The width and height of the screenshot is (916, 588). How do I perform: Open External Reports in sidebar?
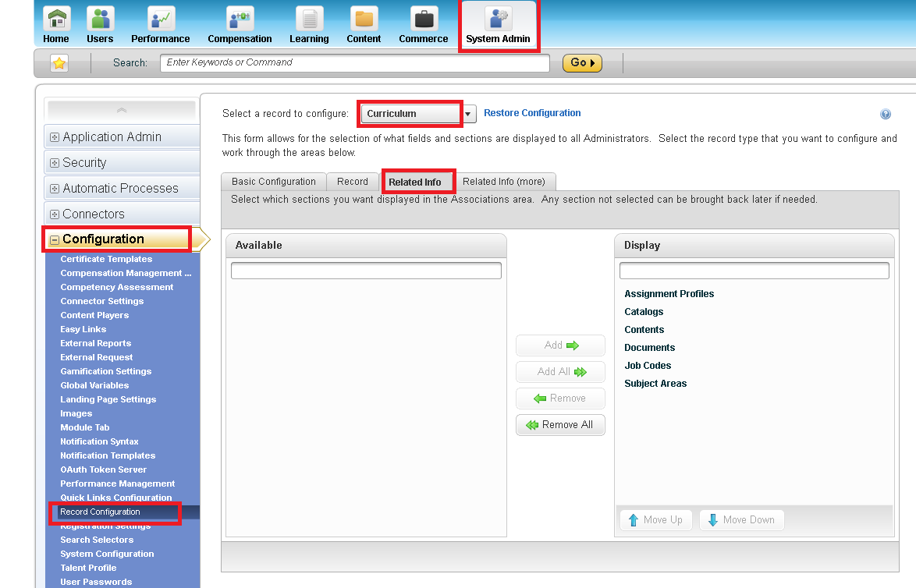coord(96,343)
